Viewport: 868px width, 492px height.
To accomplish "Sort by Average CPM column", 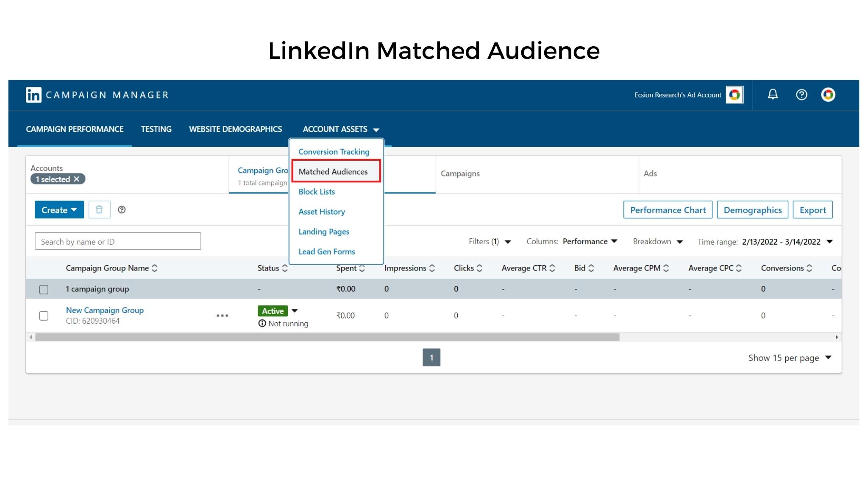I will 641,268.
